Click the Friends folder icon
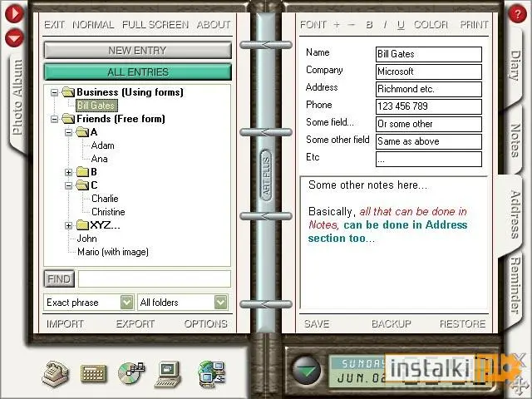Viewport: 532px width, 399px height. coord(68,119)
